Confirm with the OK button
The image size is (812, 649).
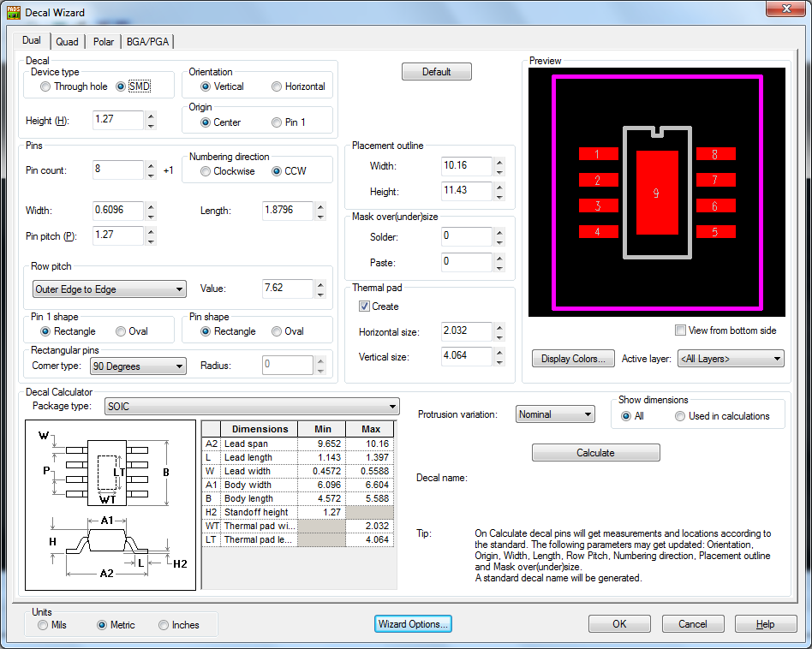coord(619,624)
